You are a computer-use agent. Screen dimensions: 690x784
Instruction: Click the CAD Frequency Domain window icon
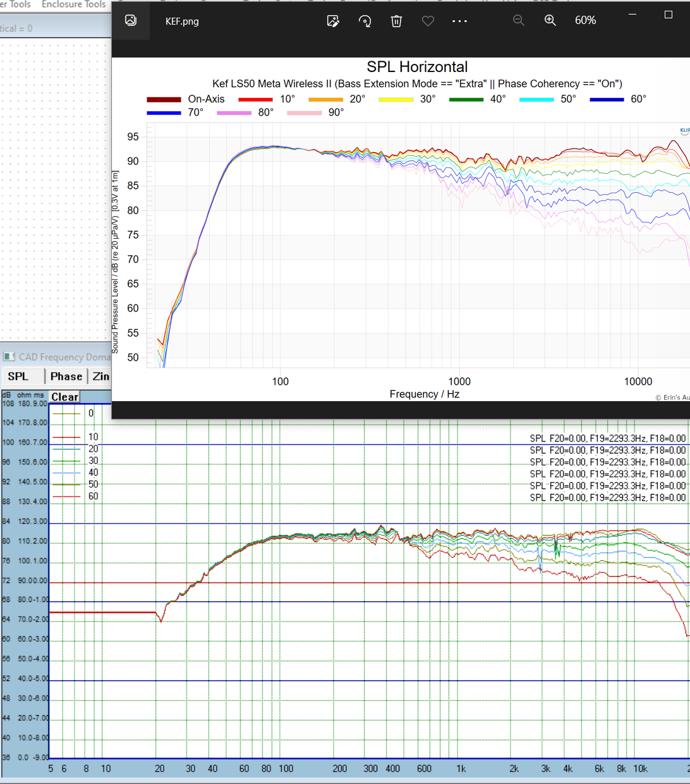tap(9, 357)
